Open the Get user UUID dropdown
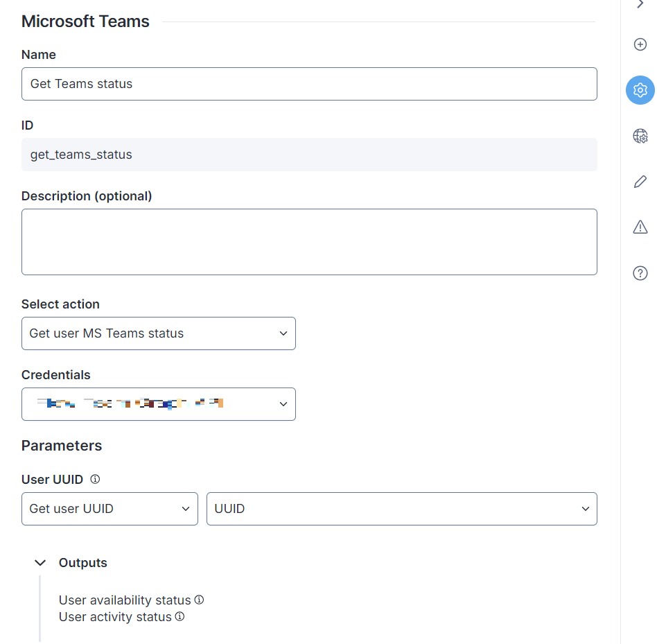The height and width of the screenshot is (644, 657). [x=109, y=509]
